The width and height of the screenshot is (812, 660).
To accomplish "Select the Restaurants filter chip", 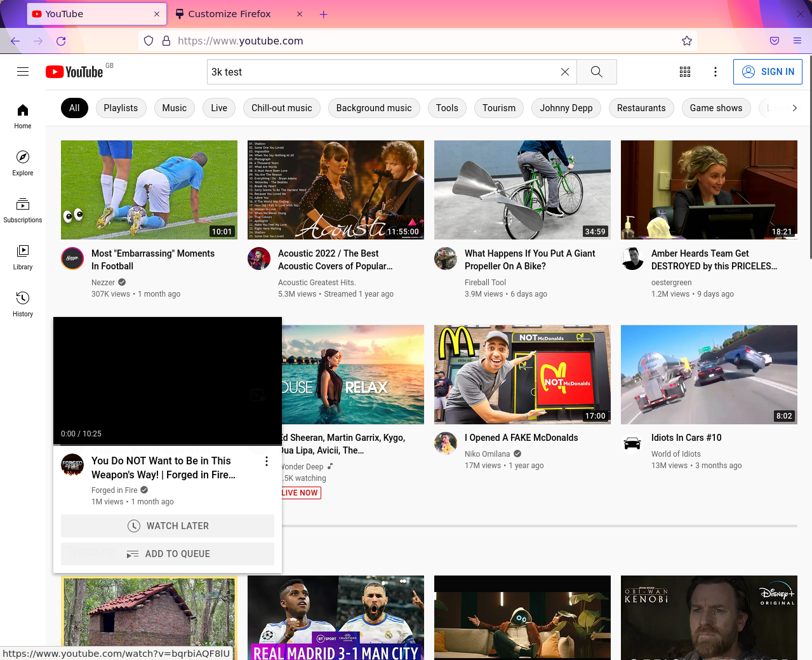I will coord(641,108).
